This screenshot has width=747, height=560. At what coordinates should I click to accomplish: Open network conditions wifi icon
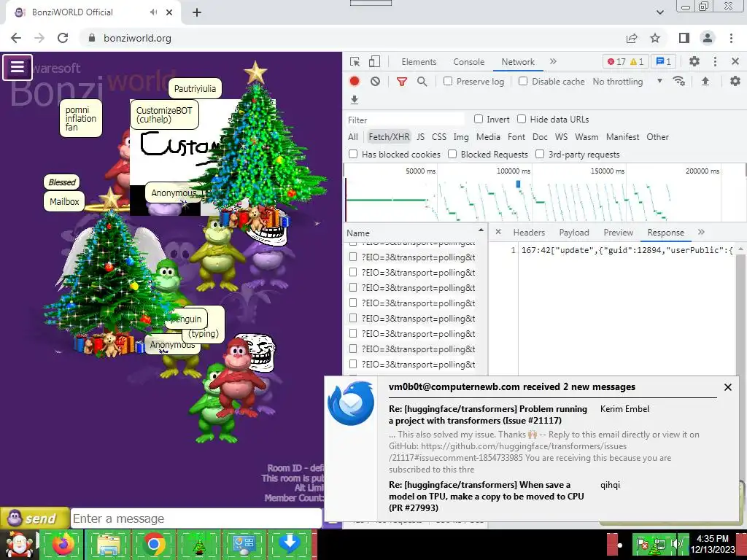pyautogui.click(x=679, y=82)
